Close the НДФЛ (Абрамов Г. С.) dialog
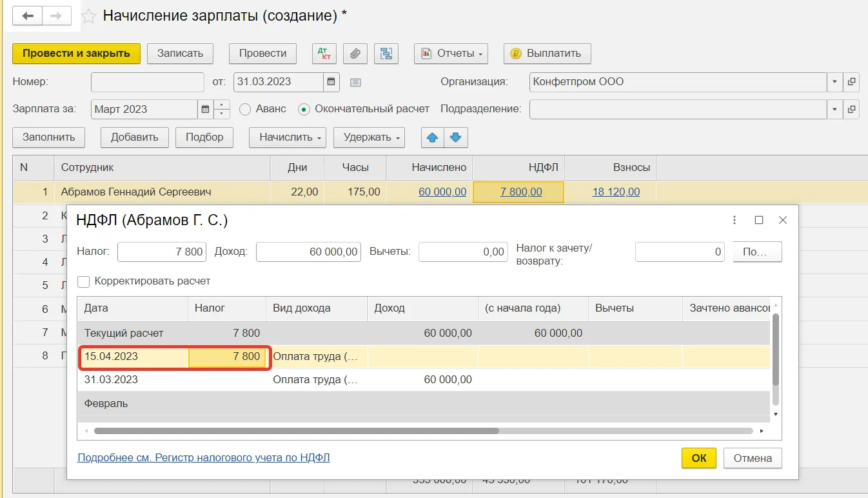The width and height of the screenshot is (868, 498). [x=783, y=220]
